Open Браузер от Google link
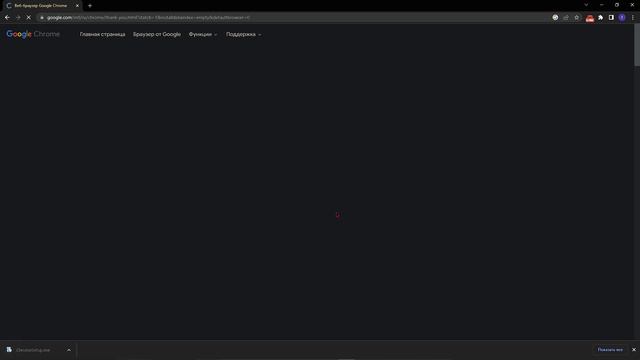The width and height of the screenshot is (640, 360). coord(157,34)
